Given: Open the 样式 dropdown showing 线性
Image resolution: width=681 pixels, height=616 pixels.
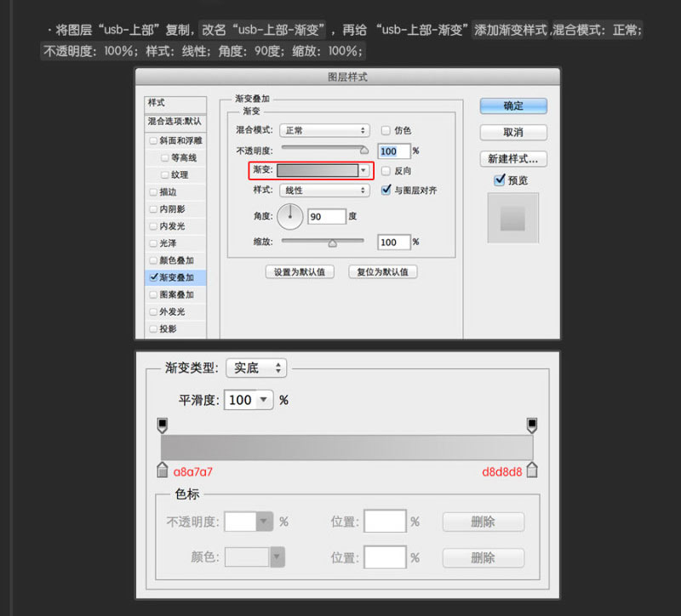Looking at the screenshot, I should [323, 191].
